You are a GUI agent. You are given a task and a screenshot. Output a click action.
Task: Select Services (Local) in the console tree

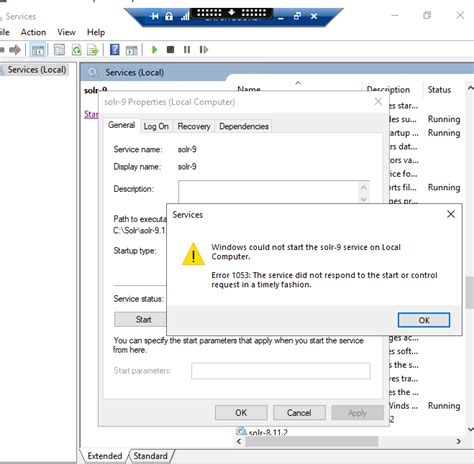pos(37,70)
